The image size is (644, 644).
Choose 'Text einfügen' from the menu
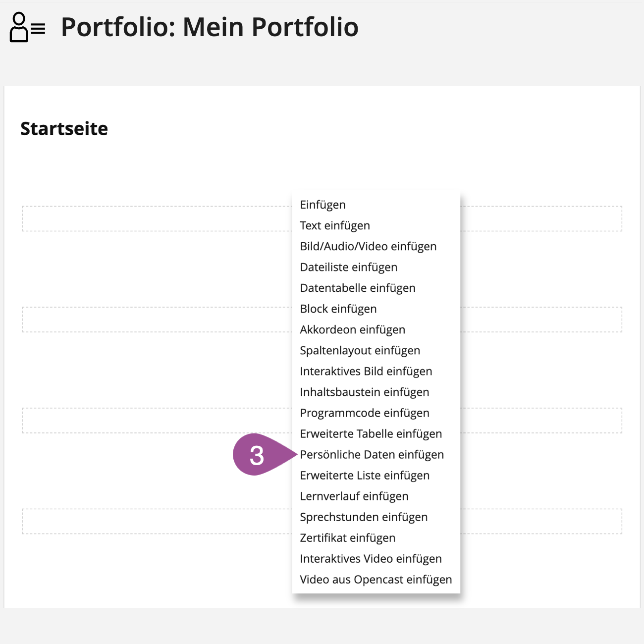(x=335, y=226)
